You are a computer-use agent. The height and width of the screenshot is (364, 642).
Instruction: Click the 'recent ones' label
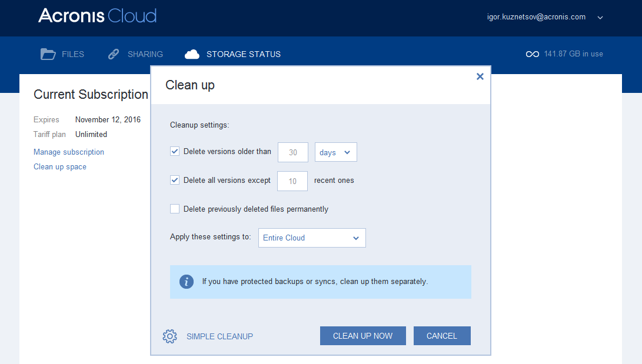pos(334,181)
